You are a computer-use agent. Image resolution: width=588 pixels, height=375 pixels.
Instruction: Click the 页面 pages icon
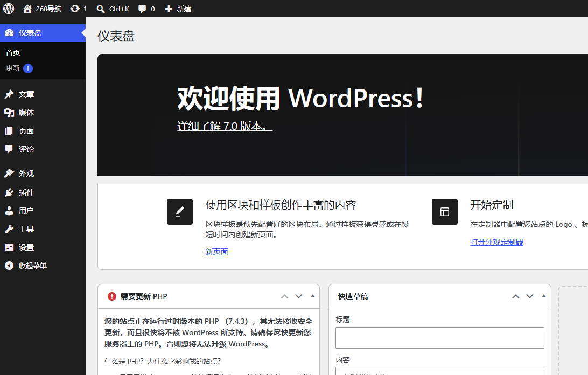[9, 131]
